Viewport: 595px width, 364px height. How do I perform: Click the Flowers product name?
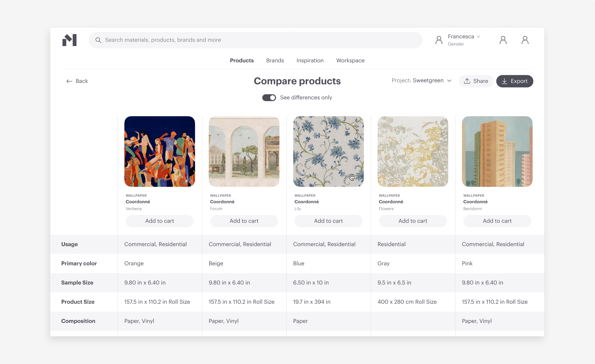click(x=386, y=209)
